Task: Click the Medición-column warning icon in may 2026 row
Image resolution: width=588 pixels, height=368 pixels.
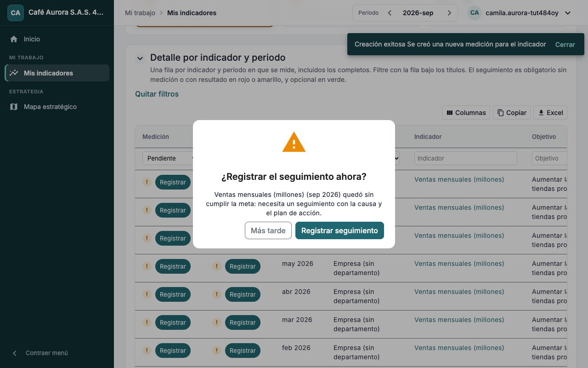Action: coord(147,266)
